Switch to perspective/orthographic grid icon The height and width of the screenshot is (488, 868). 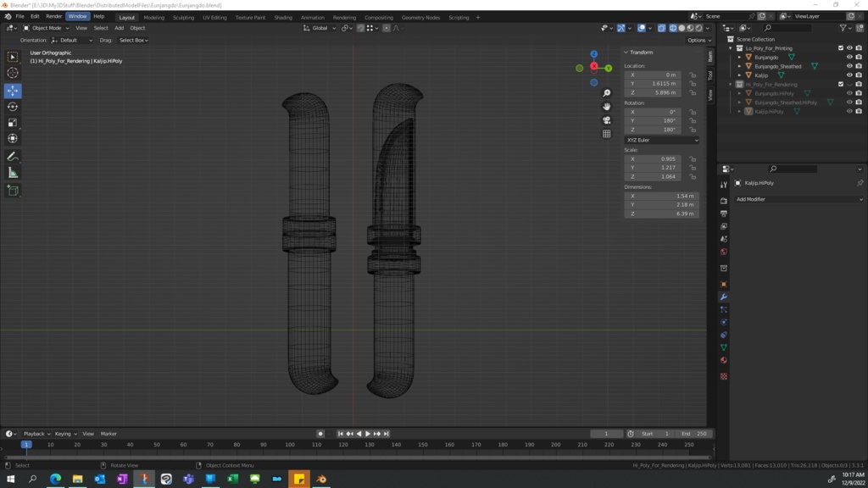coord(607,134)
